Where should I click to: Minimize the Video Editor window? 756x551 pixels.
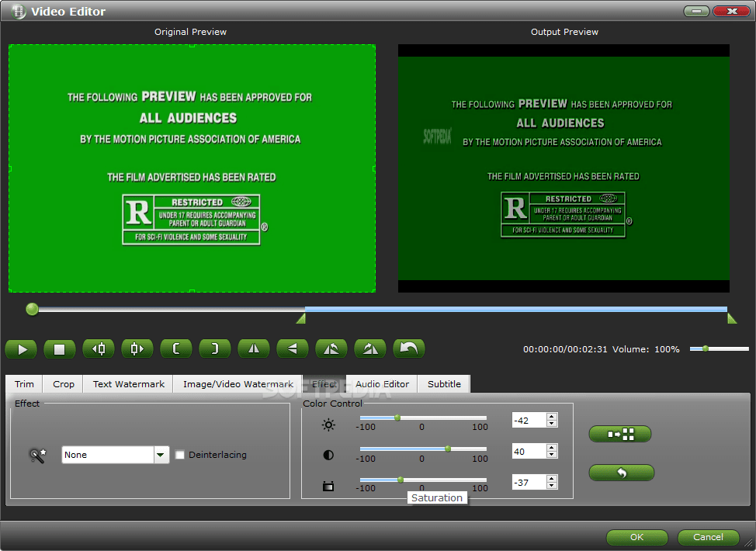pyautogui.click(x=696, y=11)
